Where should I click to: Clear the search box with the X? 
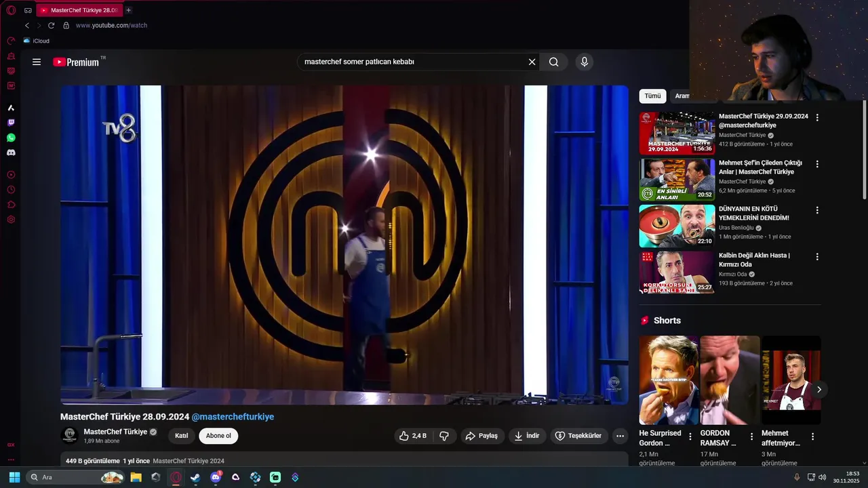(x=532, y=62)
